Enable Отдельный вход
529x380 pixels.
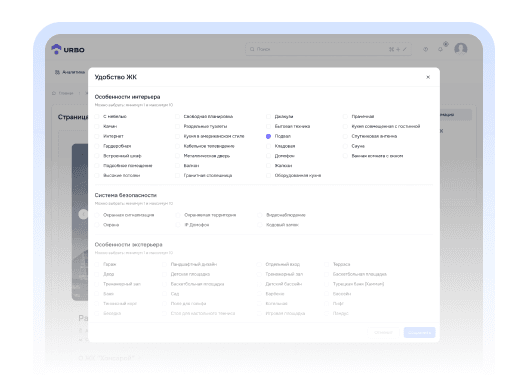[x=259, y=264]
